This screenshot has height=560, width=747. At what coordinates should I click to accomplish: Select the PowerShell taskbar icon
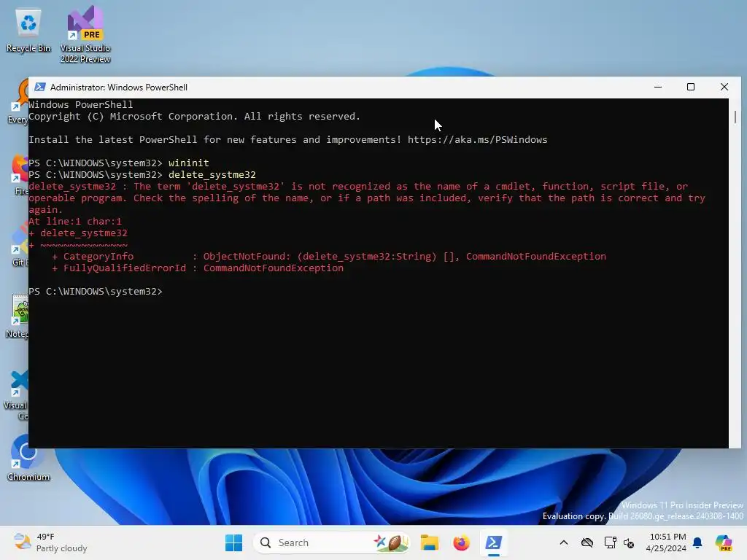[x=493, y=542]
